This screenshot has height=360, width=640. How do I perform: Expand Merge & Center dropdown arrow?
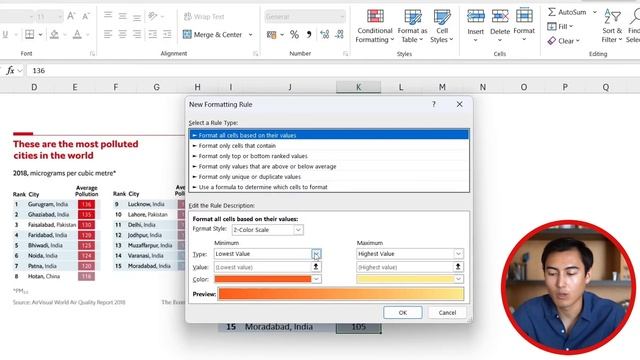250,35
